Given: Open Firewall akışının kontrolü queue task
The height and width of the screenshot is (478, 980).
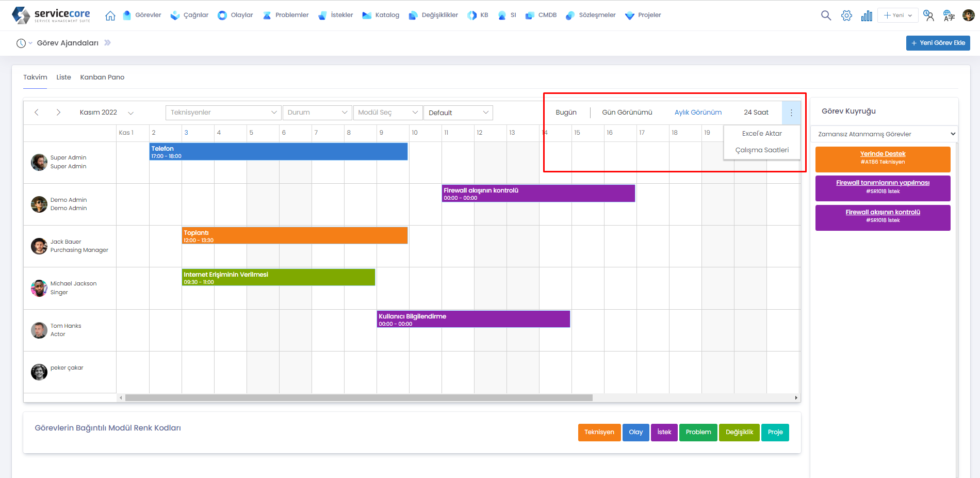Looking at the screenshot, I should pyautogui.click(x=883, y=217).
